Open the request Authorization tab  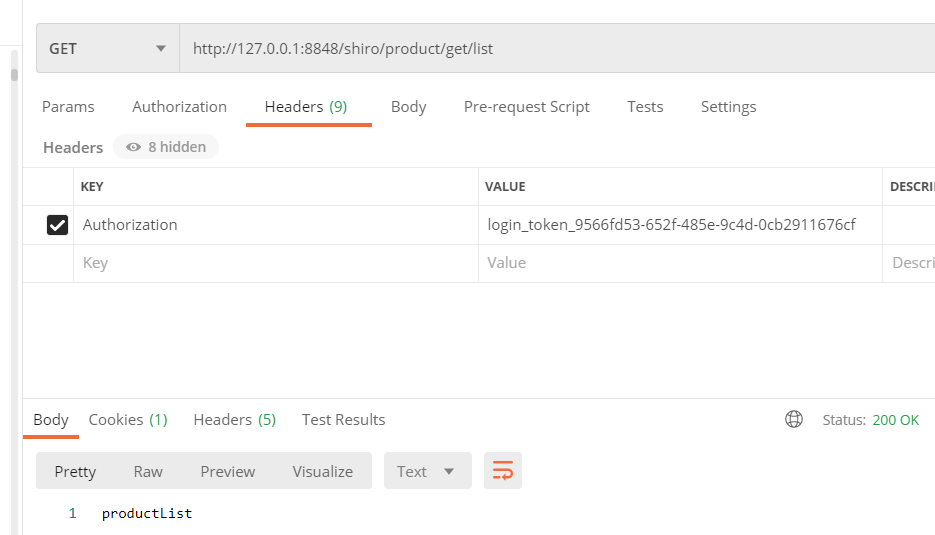click(179, 107)
